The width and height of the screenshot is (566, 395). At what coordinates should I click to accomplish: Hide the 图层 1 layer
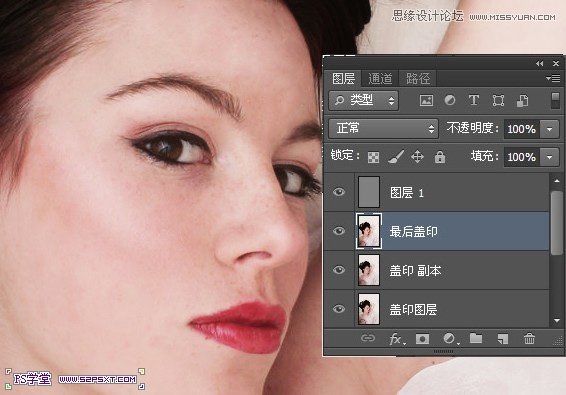pos(339,192)
